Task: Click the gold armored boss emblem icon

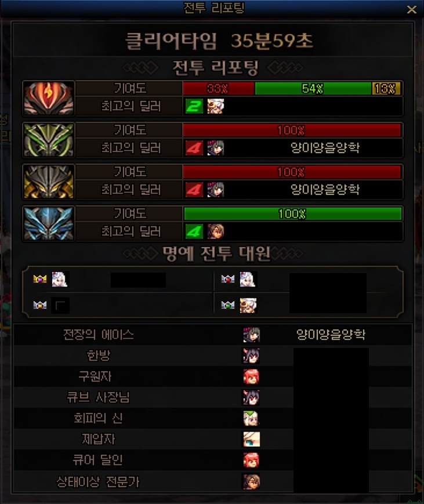Action: [x=49, y=182]
